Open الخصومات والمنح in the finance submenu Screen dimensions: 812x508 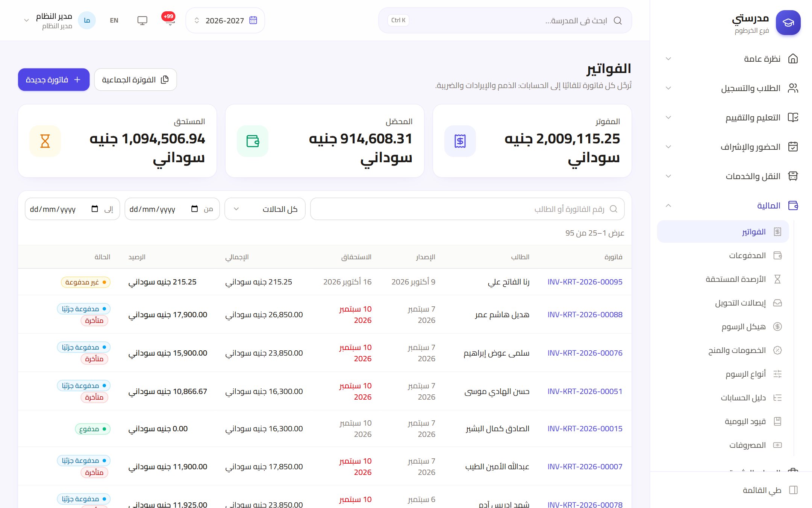click(723, 350)
